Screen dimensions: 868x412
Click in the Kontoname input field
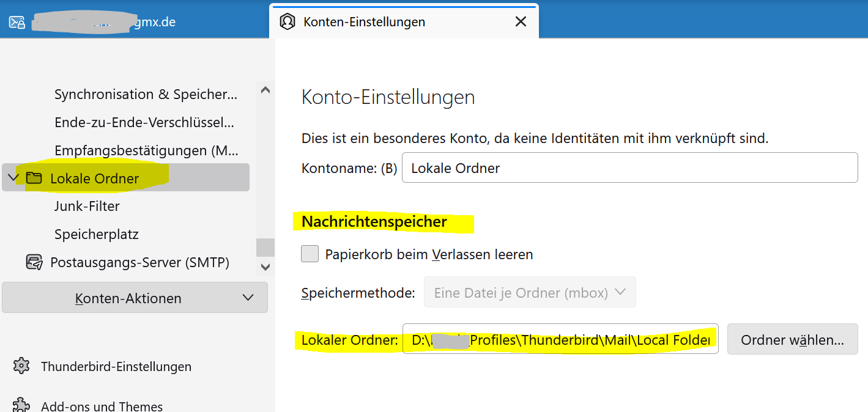point(629,167)
